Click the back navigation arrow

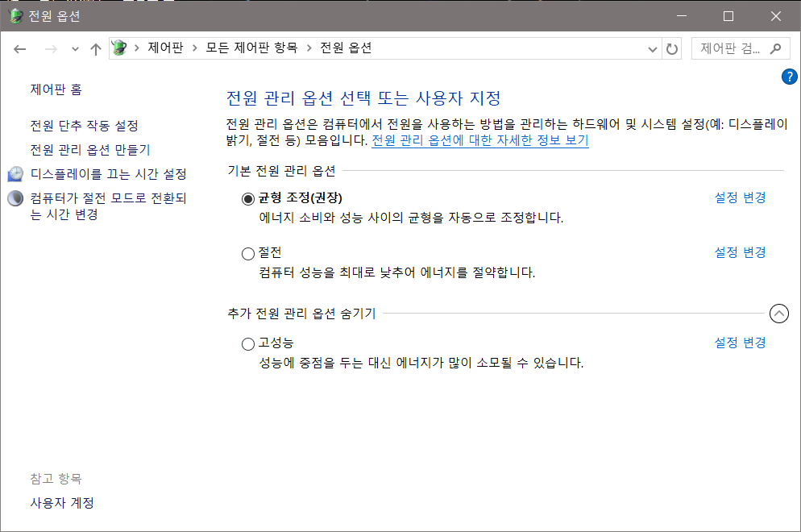(20, 48)
